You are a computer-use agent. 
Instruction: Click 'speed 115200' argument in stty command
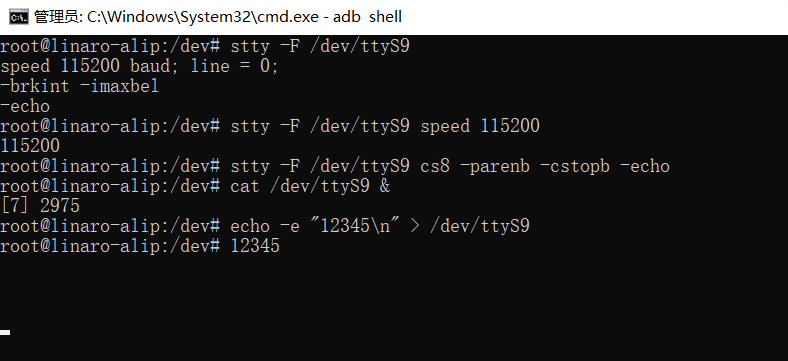[480, 126]
